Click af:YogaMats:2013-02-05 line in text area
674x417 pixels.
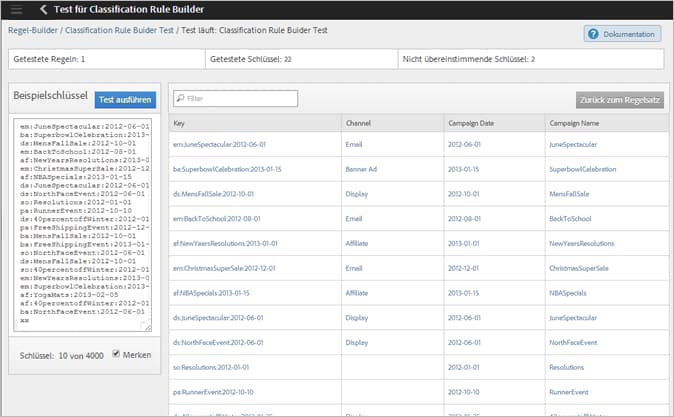(x=69, y=295)
